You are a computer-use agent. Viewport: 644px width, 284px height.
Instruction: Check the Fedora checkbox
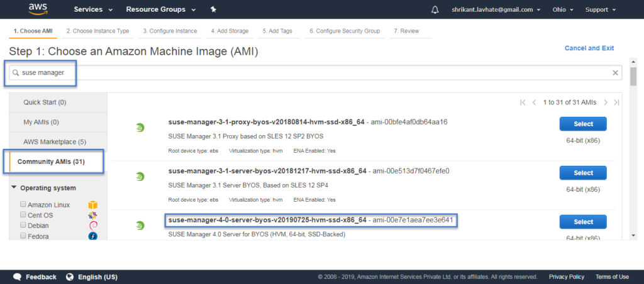click(23, 236)
